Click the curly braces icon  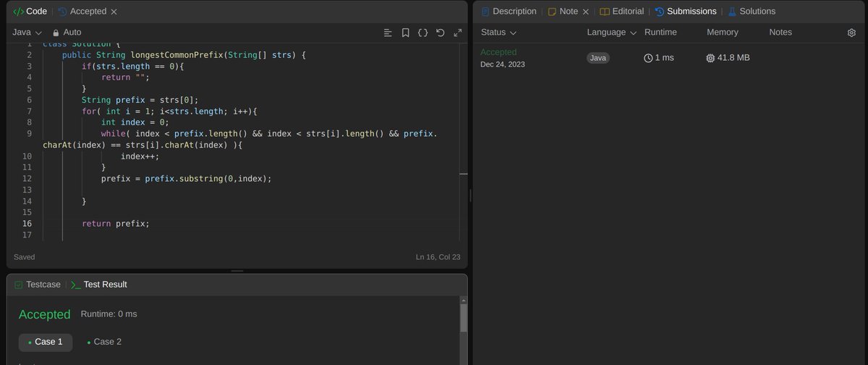422,33
